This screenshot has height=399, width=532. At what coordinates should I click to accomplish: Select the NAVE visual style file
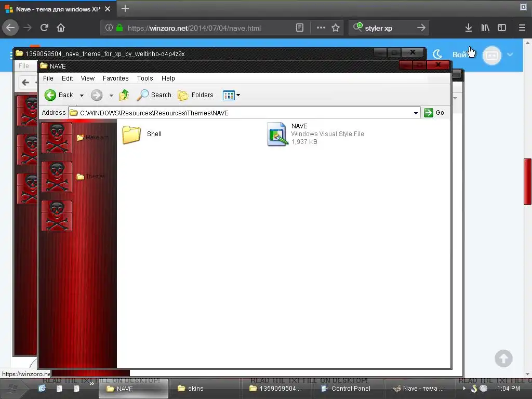tap(315, 134)
